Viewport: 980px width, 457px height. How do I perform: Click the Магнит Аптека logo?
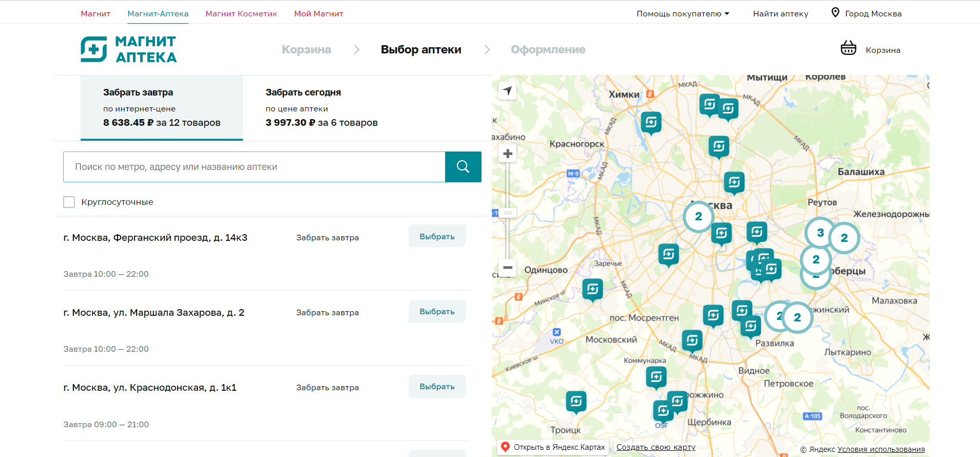pos(128,49)
